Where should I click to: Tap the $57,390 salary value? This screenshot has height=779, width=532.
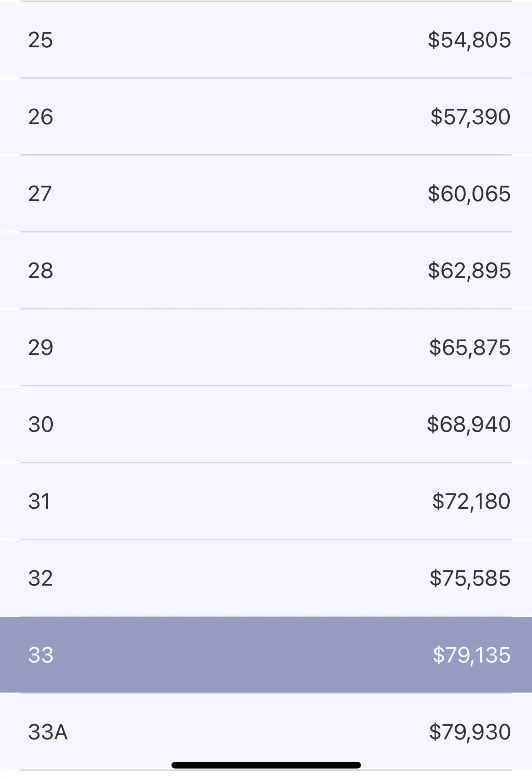[x=471, y=117]
